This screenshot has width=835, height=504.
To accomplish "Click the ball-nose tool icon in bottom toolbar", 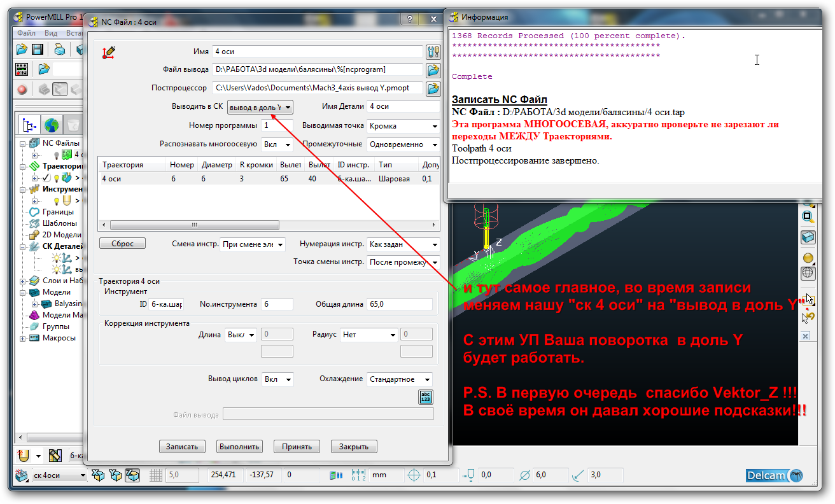I will [24, 456].
